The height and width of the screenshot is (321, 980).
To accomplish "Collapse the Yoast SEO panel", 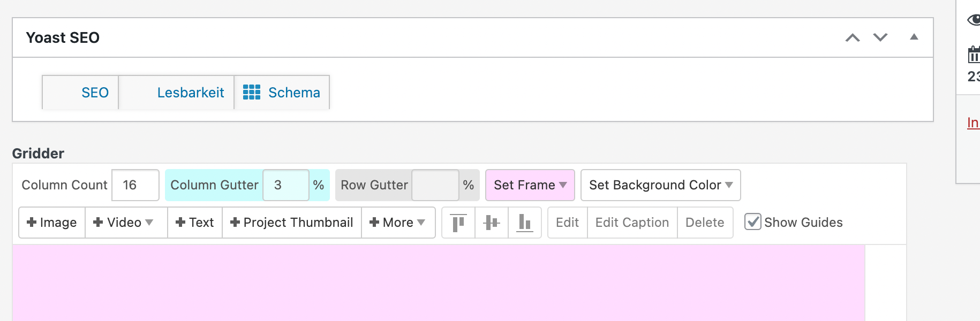I will coord(914,37).
